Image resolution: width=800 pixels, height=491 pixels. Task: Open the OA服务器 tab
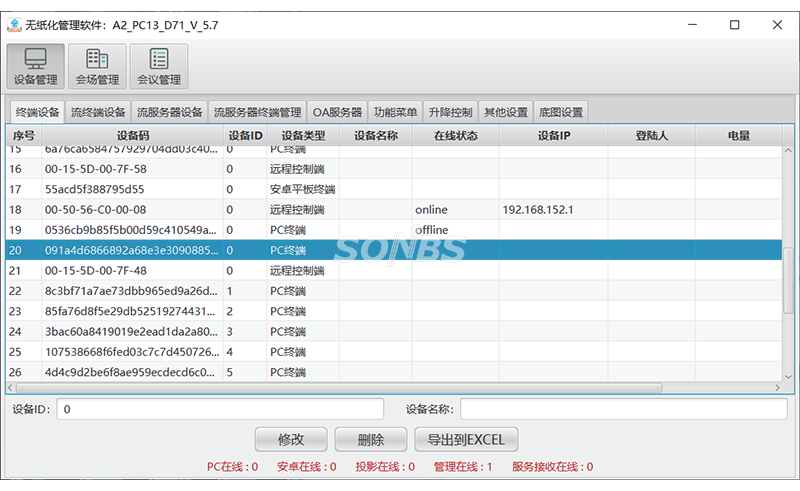click(337, 112)
